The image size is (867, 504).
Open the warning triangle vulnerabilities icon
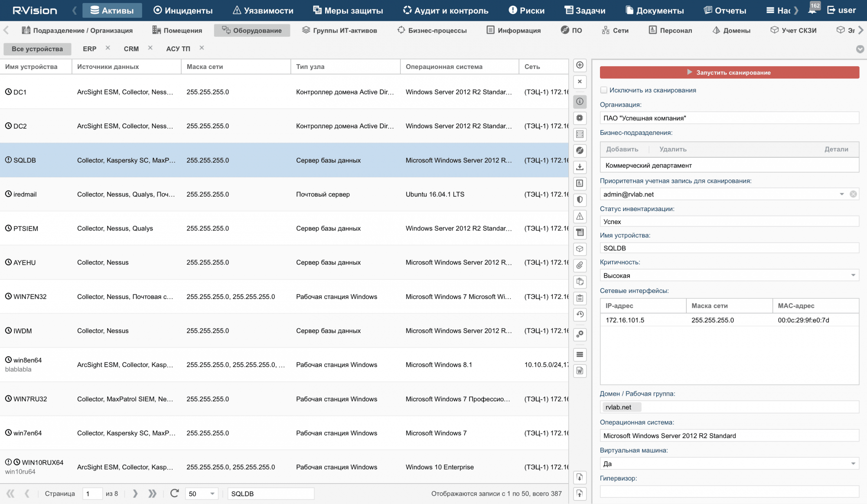point(580,216)
